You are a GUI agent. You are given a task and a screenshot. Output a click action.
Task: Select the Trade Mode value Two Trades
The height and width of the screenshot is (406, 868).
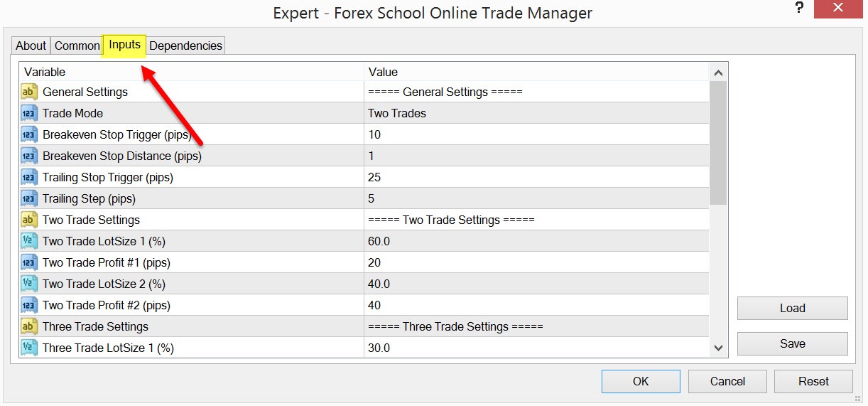pos(397,113)
